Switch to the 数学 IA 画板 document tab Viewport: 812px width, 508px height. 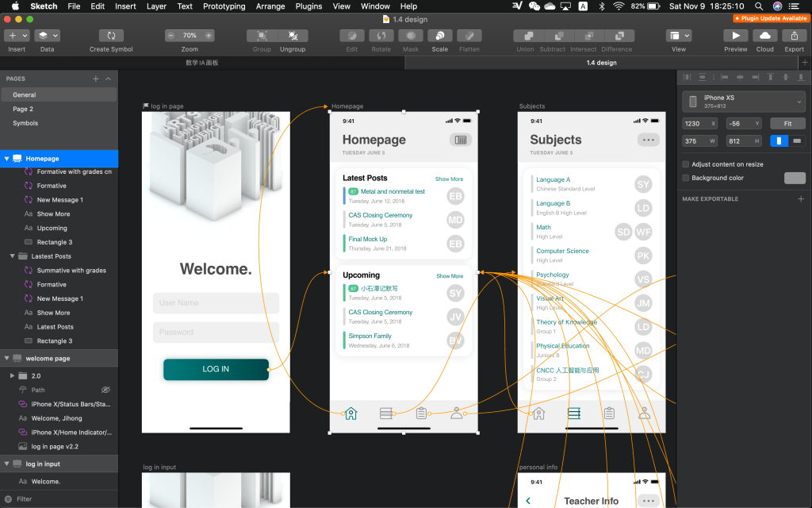pyautogui.click(x=202, y=63)
